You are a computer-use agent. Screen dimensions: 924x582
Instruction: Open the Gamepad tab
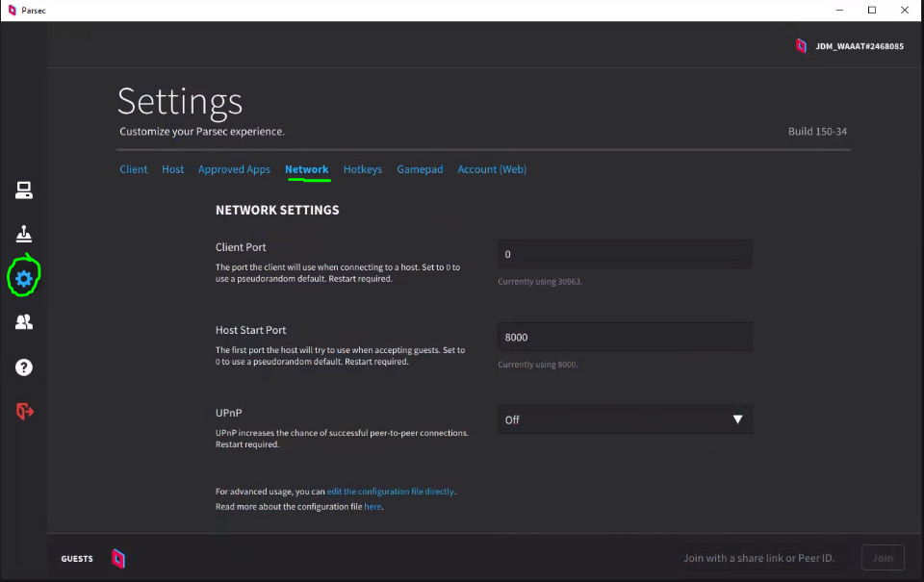[x=420, y=169]
